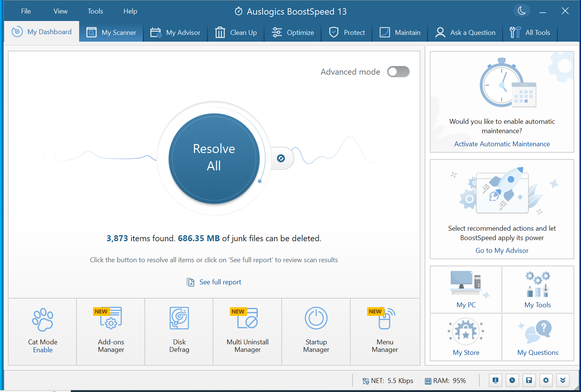Open the Startup Manager tool
581x392 pixels.
coord(316,332)
